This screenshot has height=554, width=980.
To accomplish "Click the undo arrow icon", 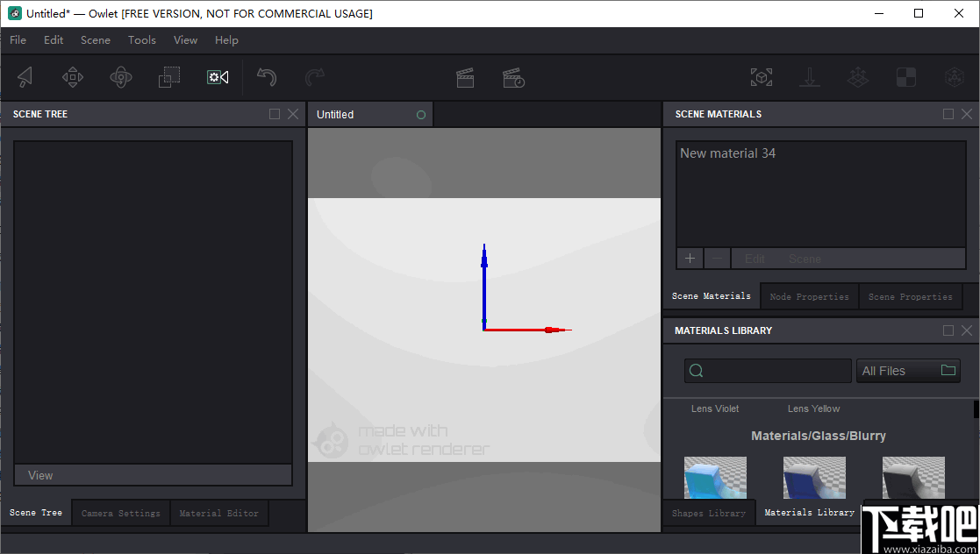I will [268, 76].
